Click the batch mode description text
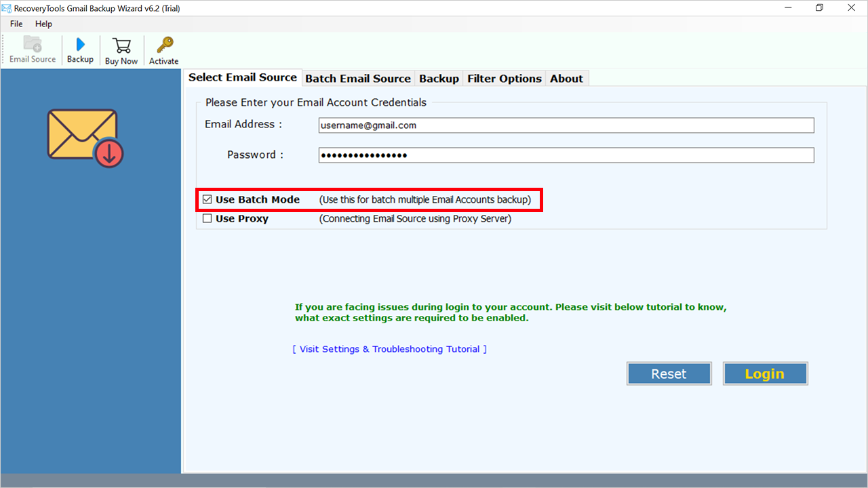This screenshot has height=488, width=868. 425,200
